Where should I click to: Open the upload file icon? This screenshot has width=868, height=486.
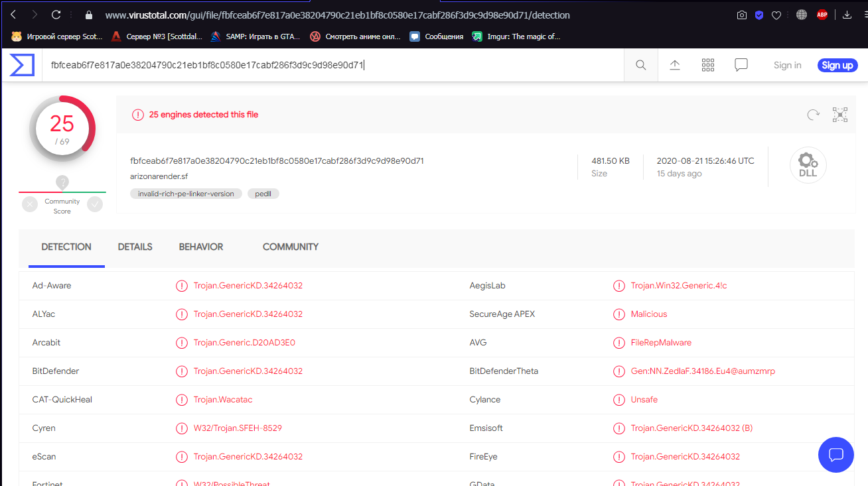[675, 65]
